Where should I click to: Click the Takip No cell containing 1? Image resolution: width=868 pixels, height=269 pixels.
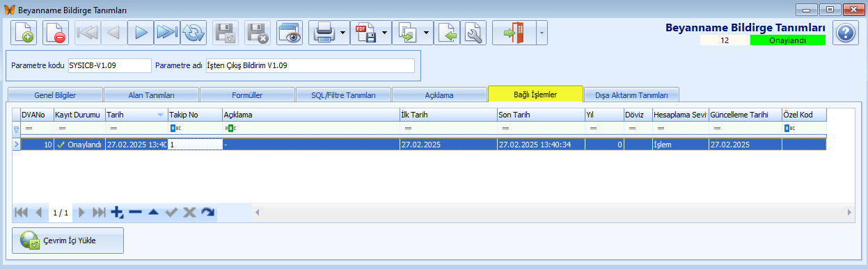[195, 144]
